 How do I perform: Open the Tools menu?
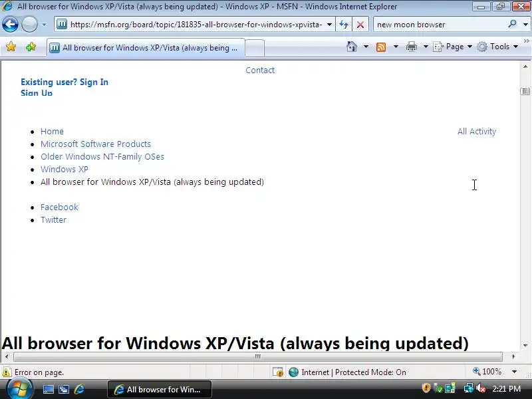(x=497, y=47)
